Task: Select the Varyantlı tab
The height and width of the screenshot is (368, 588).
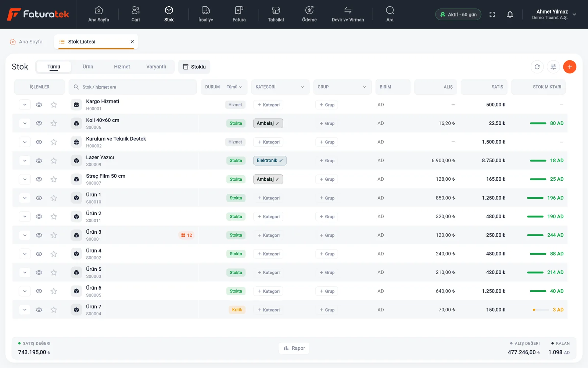Action: (x=156, y=67)
